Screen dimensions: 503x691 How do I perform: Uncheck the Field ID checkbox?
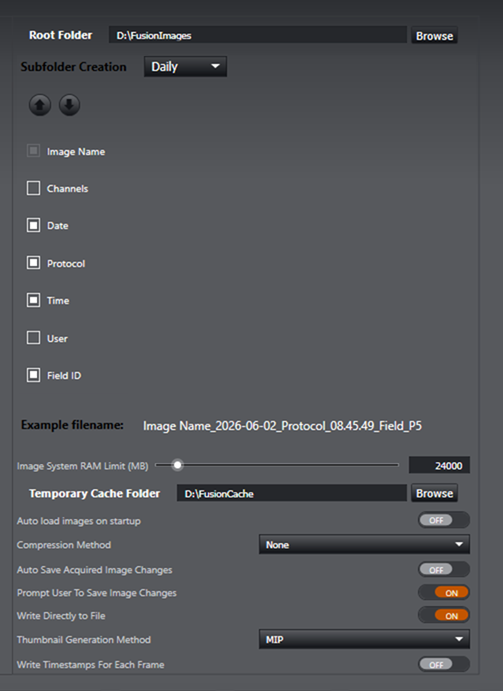(x=34, y=375)
